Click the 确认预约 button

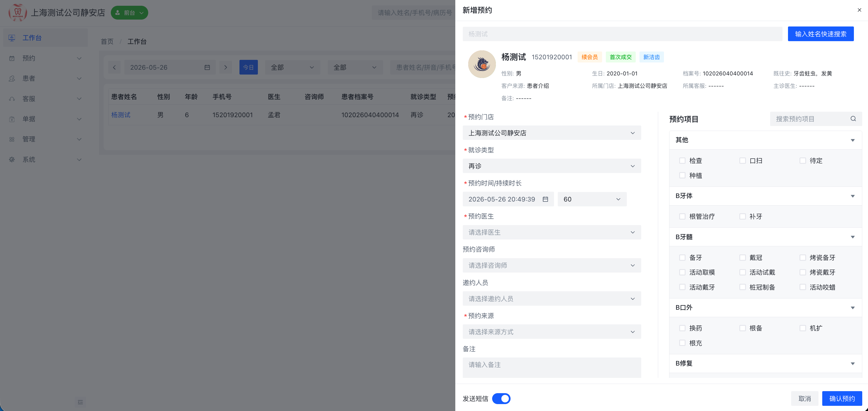(x=842, y=399)
